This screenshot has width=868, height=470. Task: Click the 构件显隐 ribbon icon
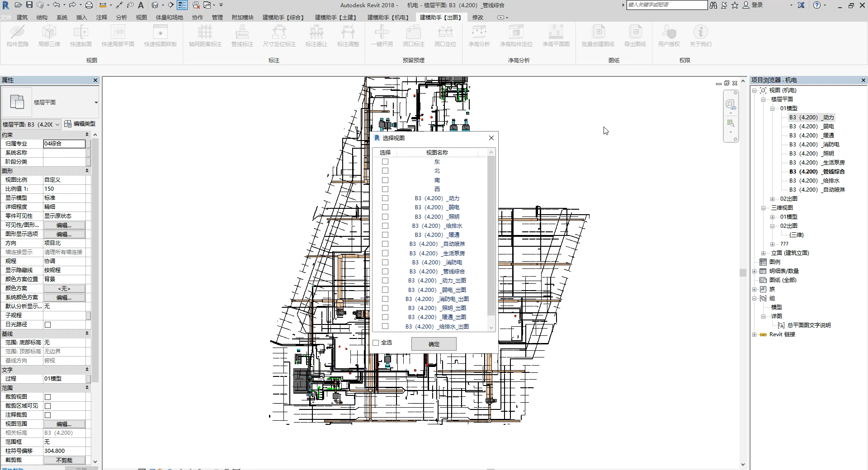coord(18,33)
